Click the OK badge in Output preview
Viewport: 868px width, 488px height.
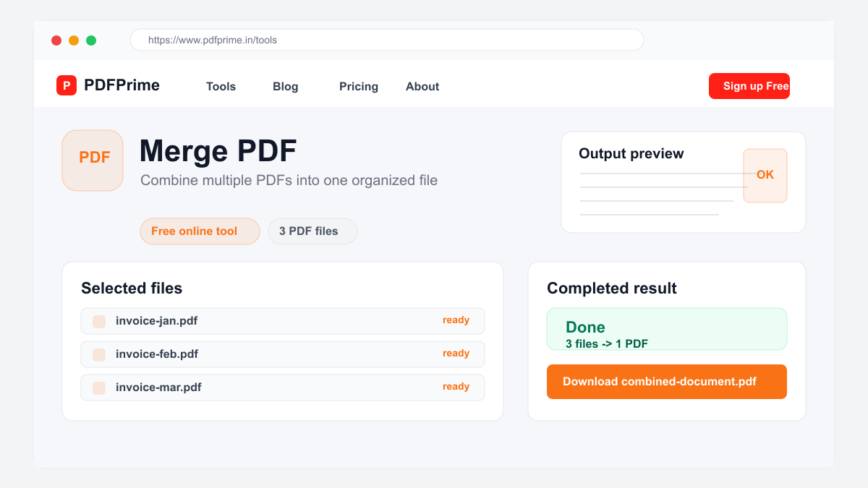[x=765, y=176]
